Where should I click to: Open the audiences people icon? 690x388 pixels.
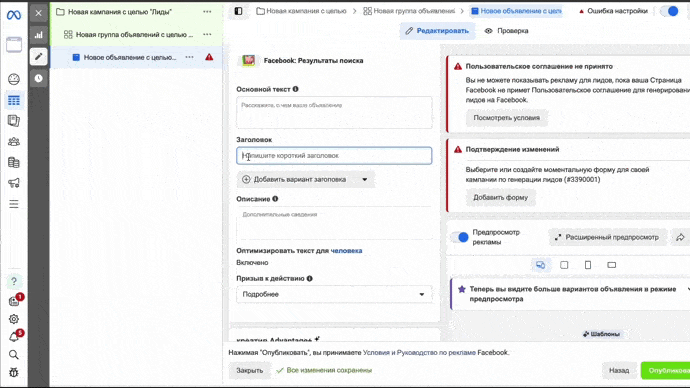[x=14, y=142]
